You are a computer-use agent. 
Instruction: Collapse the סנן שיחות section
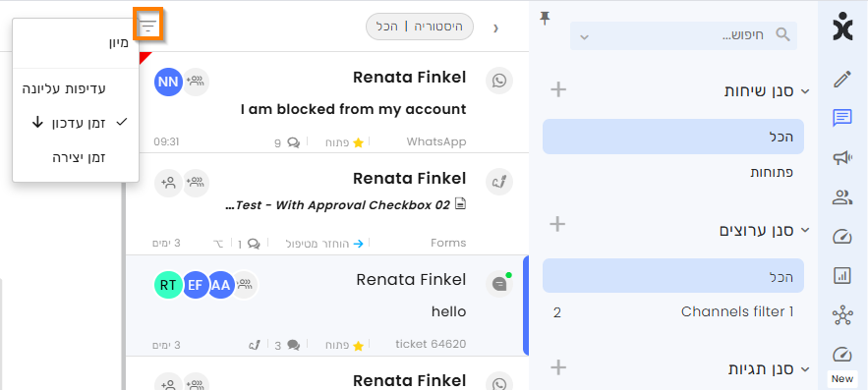coord(805,91)
